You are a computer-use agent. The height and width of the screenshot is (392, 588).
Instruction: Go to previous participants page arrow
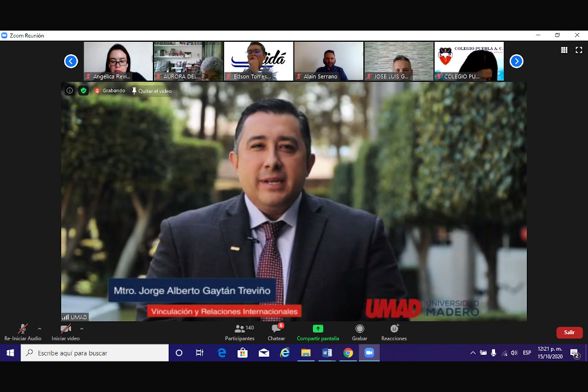[x=71, y=61]
